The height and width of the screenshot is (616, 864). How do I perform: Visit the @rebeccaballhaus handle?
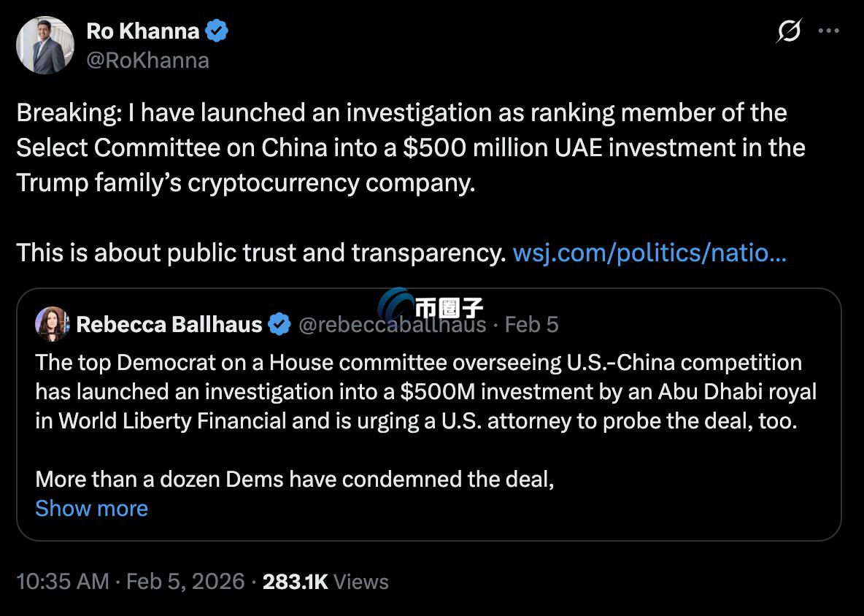tap(392, 325)
